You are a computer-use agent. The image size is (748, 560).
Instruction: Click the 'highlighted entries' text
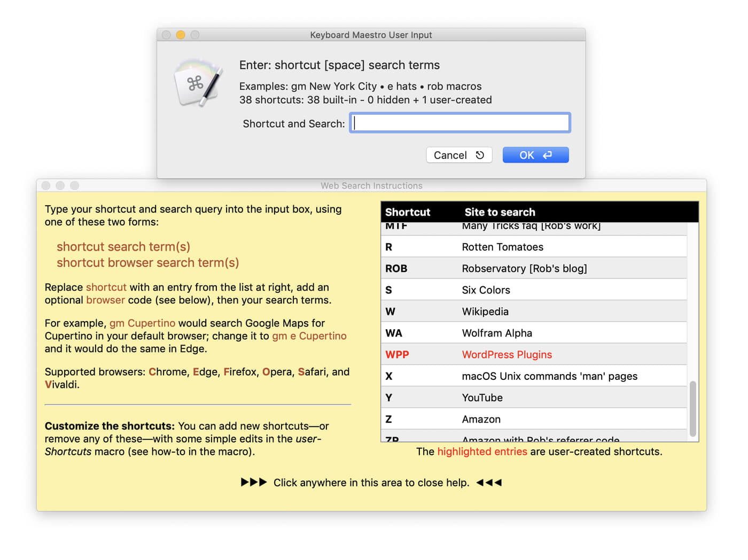pyautogui.click(x=482, y=452)
